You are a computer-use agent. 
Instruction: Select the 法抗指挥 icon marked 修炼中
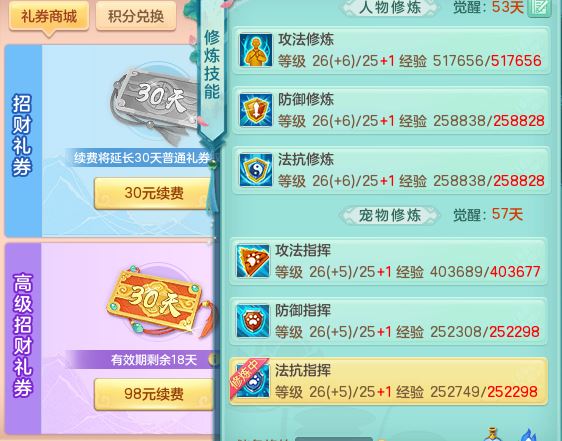coord(253,381)
